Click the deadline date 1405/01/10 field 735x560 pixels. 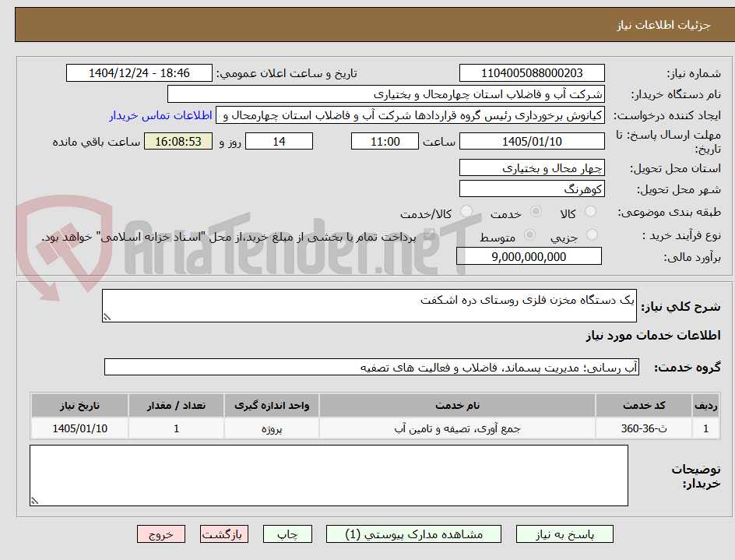point(532,141)
